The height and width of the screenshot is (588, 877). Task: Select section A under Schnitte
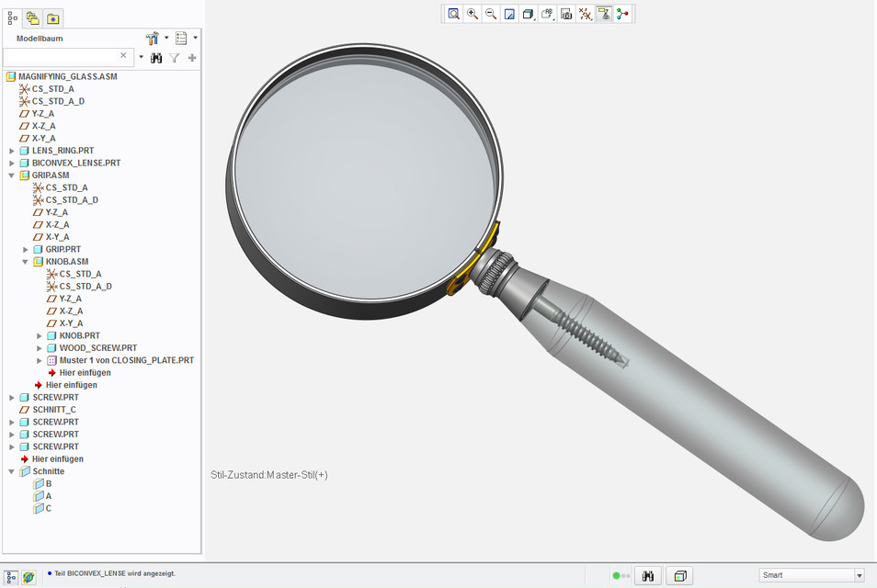[48, 496]
